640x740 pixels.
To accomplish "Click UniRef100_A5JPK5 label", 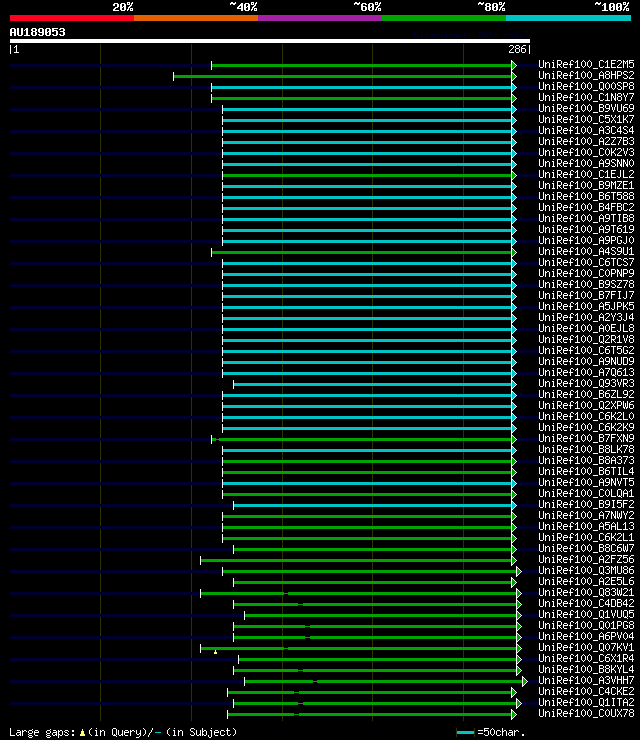I will 586,306.
